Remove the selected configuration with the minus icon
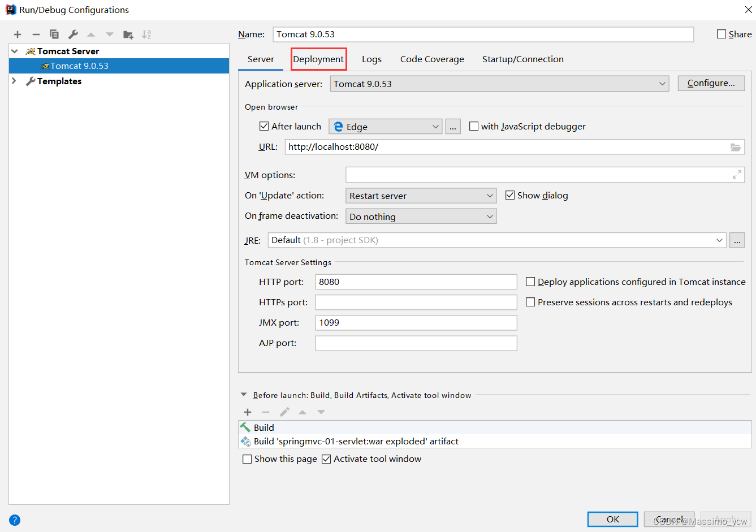The width and height of the screenshot is (756, 532). point(36,34)
